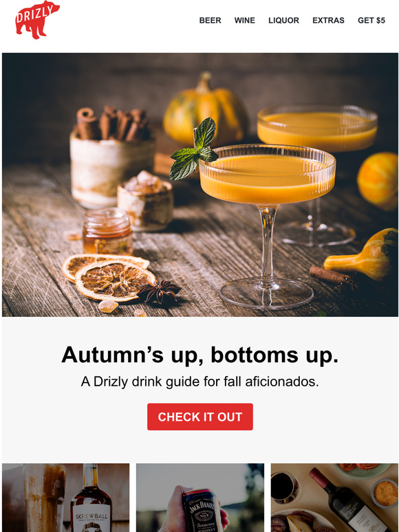
Task: Click the mint leaf garnish
Action: click(194, 149)
